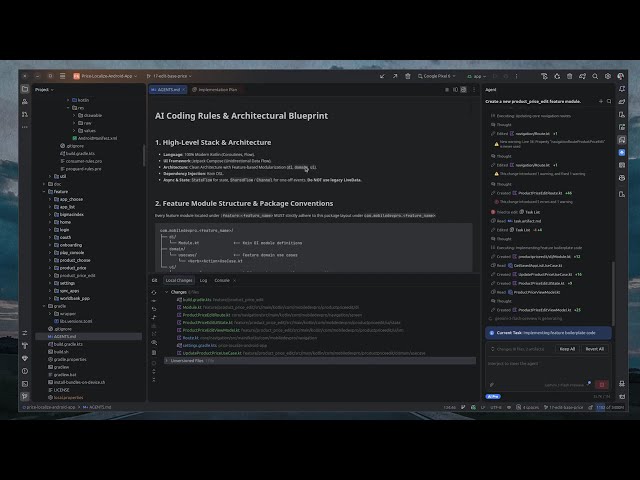Viewport: 640px width, 480px height.
Task: Open ProductPriceEditViewModel.kt link in agent log
Action: pyautogui.click(x=544, y=310)
